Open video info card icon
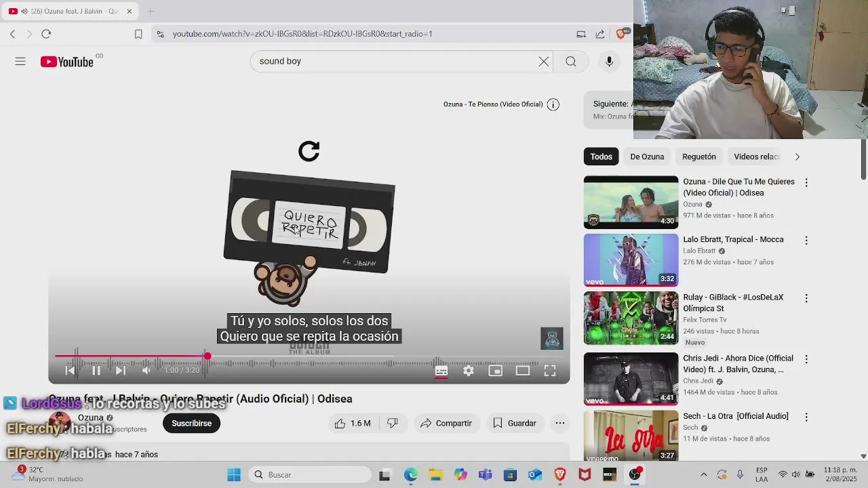 pos(553,104)
